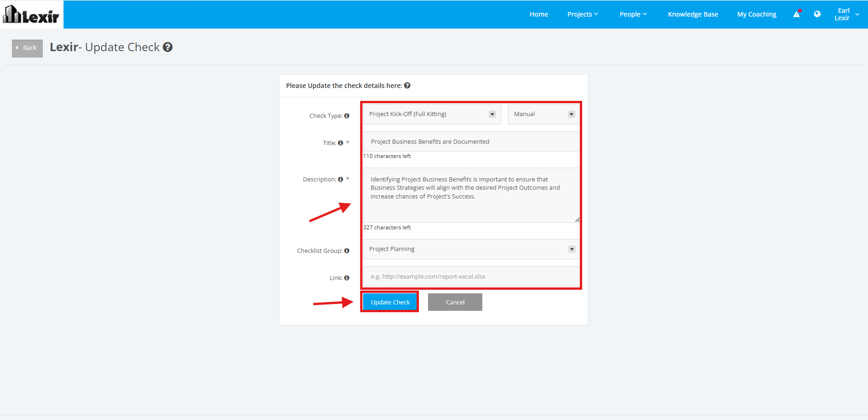Screen dimensions: 868x420
Task: Click info icon beside Link label
Action: [347, 278]
